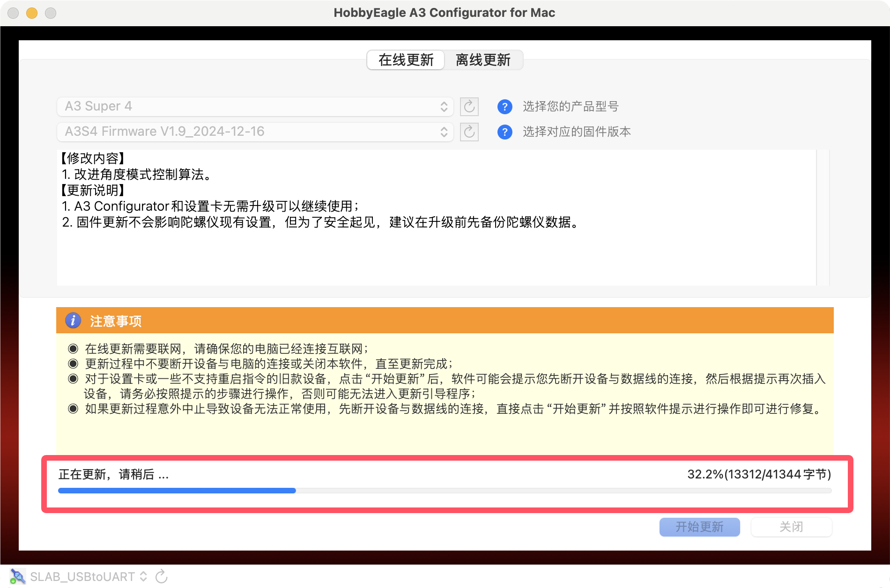Minimize the window with the yellow button

32,13
